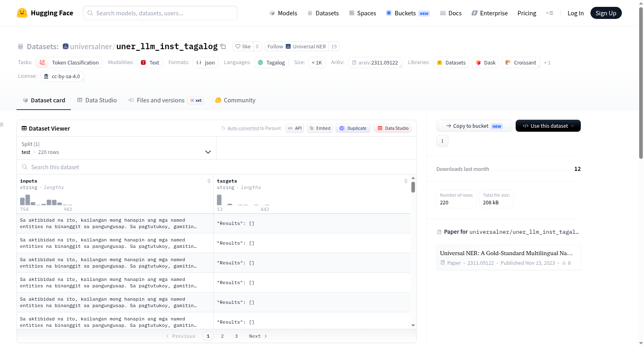Viewport: 644px width, 347px height.
Task: Open the Enterprise page
Action: pyautogui.click(x=489, y=13)
